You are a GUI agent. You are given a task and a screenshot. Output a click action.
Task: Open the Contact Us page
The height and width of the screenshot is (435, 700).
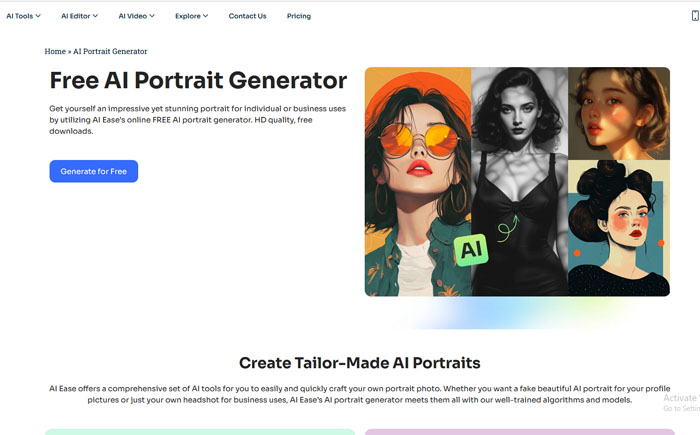247,16
